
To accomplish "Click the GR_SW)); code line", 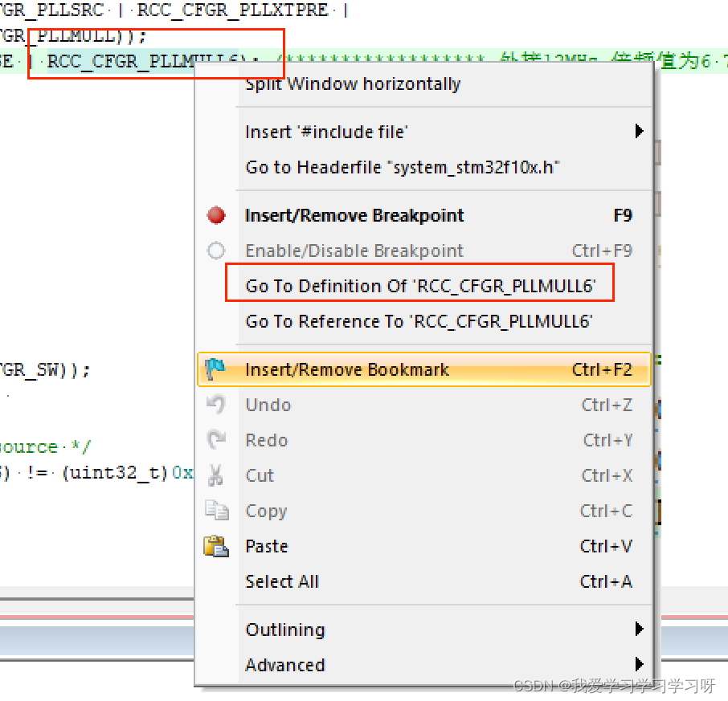I will (x=45, y=369).
